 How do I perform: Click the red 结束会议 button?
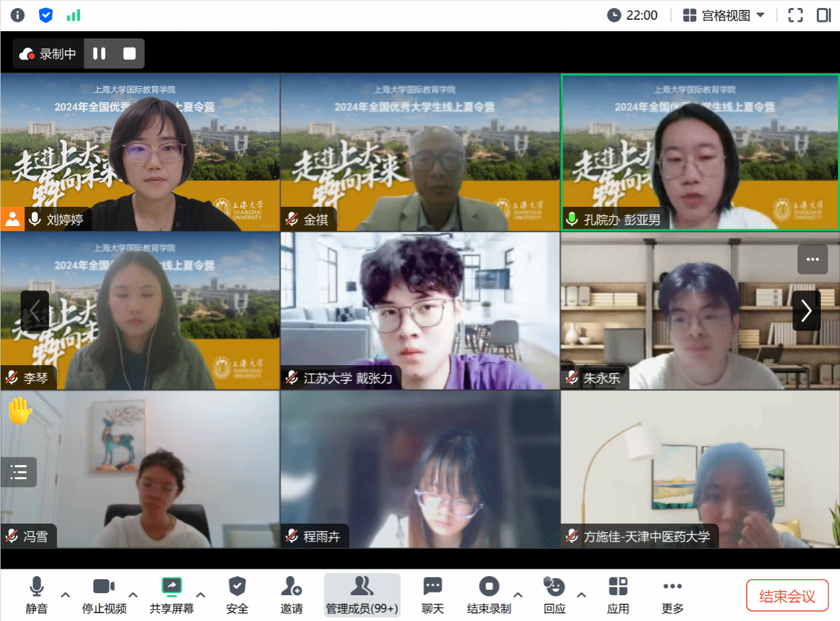tap(787, 596)
